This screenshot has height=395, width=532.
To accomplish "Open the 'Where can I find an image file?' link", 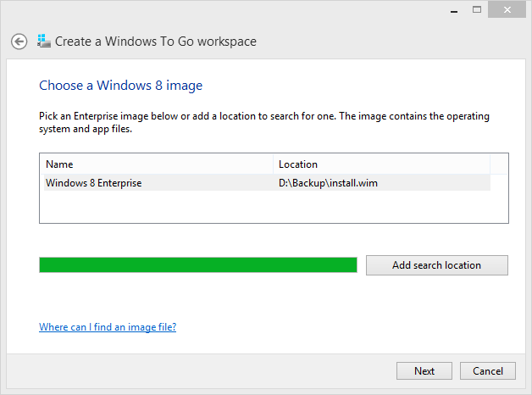I will click(108, 327).
